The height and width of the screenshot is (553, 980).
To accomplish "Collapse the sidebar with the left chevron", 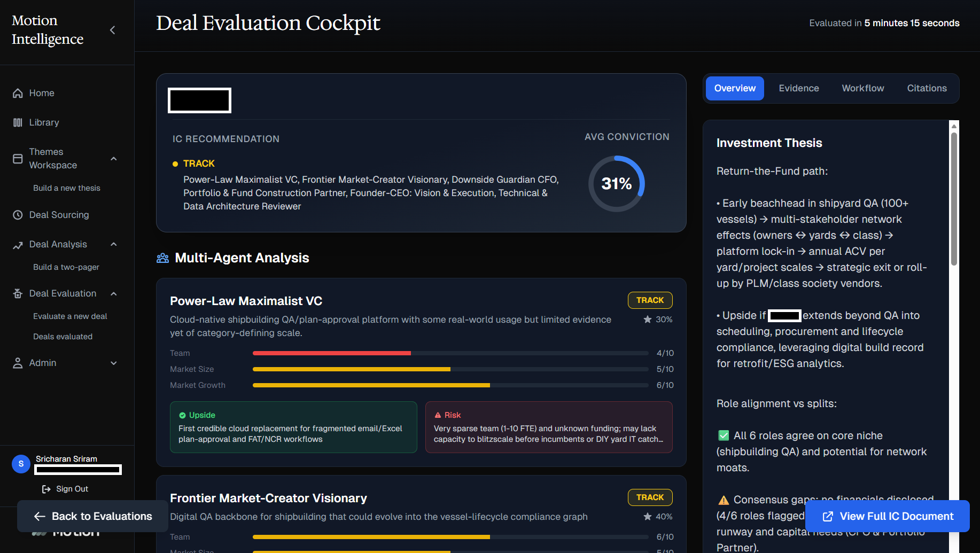I will pyautogui.click(x=112, y=30).
